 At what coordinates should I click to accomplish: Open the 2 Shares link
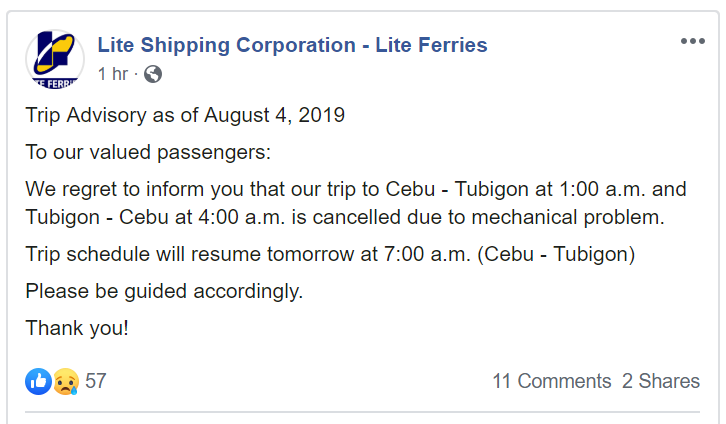point(661,381)
